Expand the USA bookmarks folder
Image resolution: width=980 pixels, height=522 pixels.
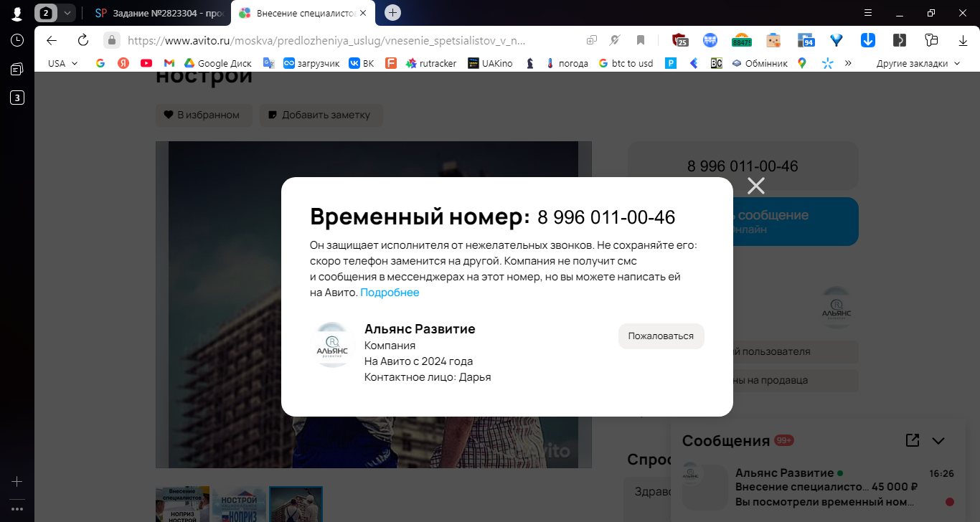(63, 63)
